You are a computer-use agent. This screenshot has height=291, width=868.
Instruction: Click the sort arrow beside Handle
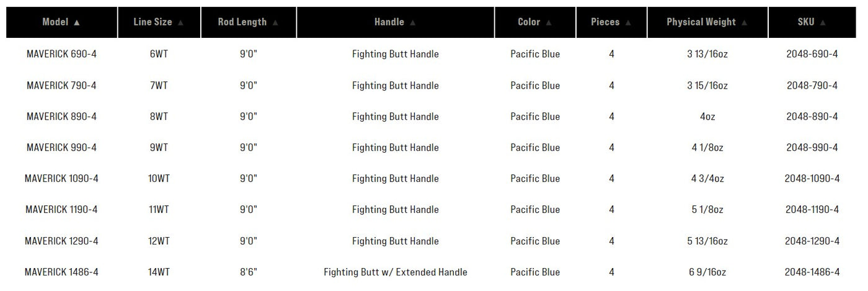(413, 22)
